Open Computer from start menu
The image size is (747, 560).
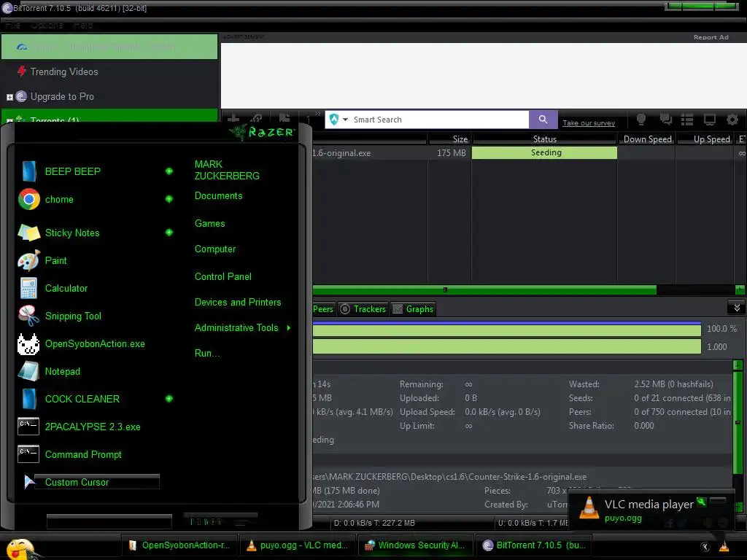point(215,249)
